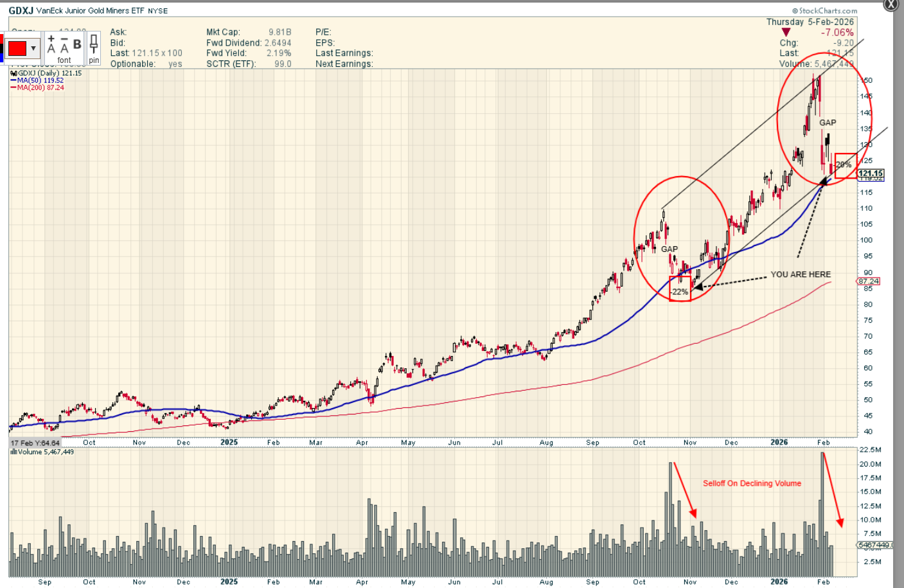Close the chart overlay with X button
Image resolution: width=904 pixels, height=588 pixels.
click(891, 4)
